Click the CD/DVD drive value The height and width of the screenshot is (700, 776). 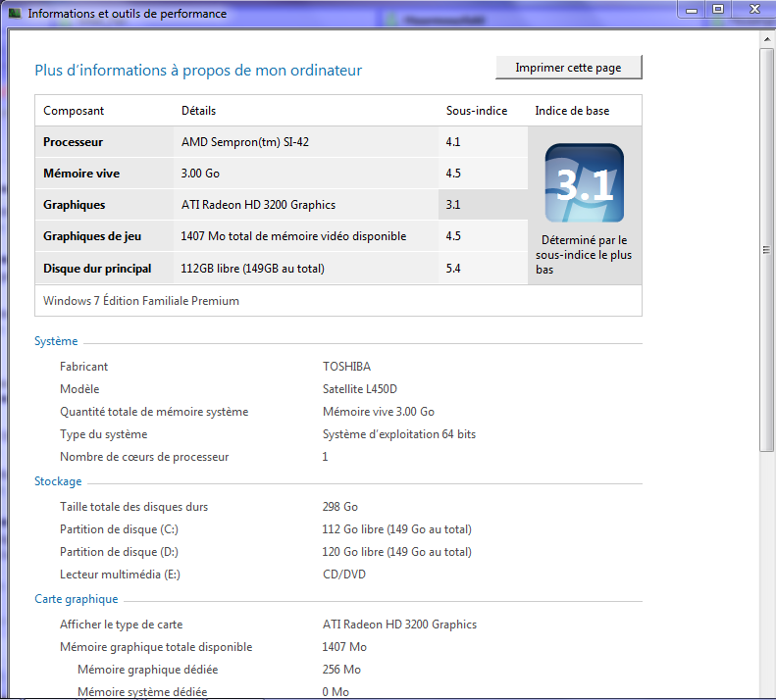(x=344, y=575)
